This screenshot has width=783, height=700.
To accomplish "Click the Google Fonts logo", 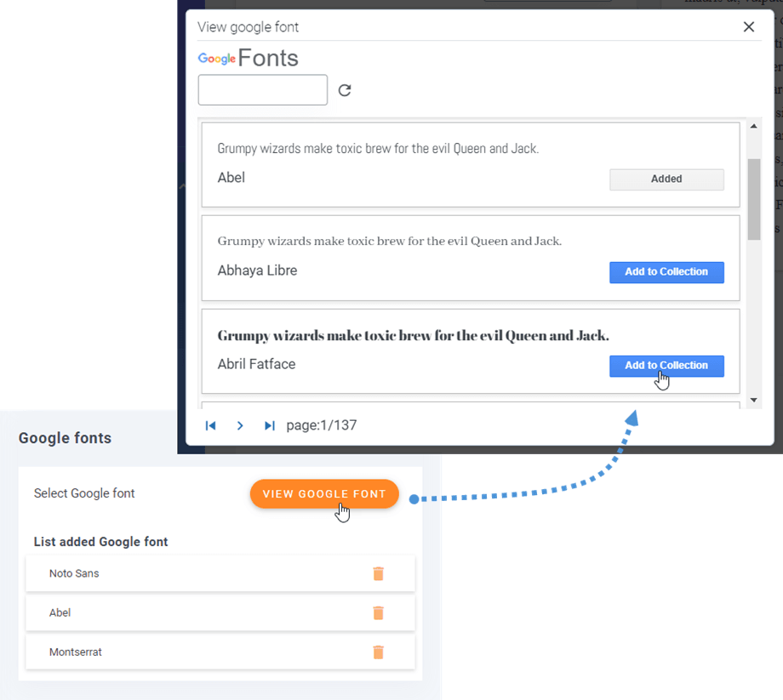I will pyautogui.click(x=249, y=59).
